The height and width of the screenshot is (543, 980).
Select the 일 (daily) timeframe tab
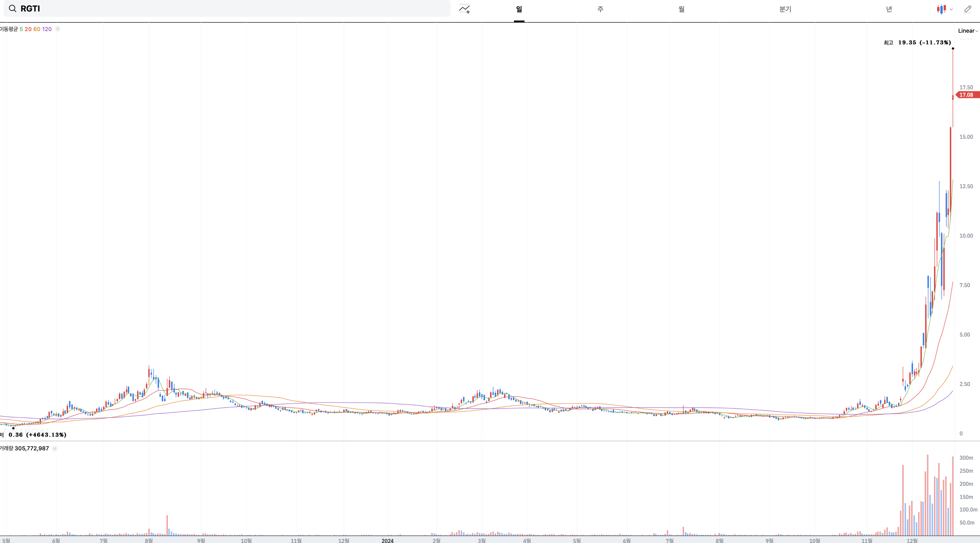(519, 9)
